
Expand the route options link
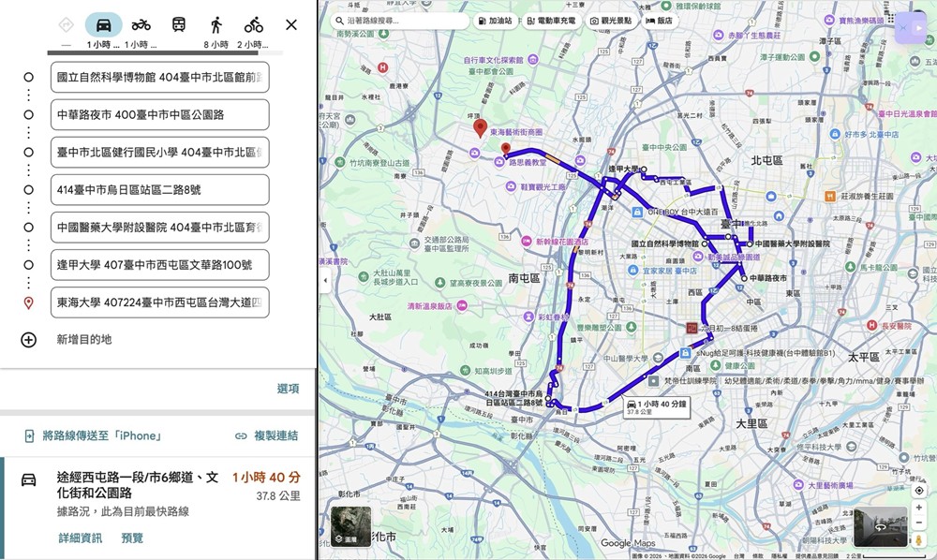[x=288, y=389]
